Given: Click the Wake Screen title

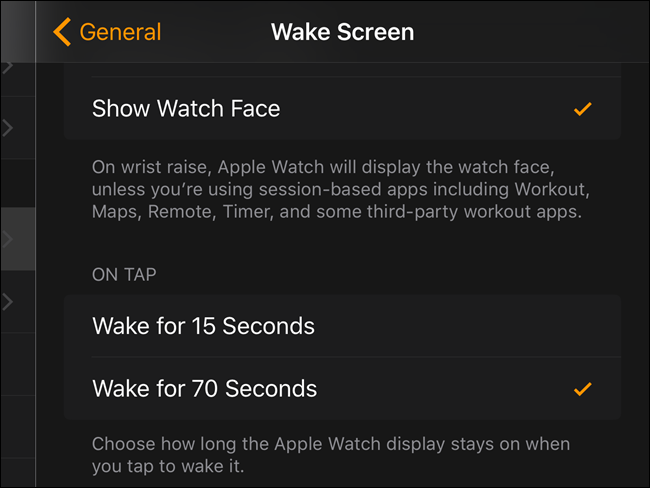Looking at the screenshot, I should (x=342, y=32).
